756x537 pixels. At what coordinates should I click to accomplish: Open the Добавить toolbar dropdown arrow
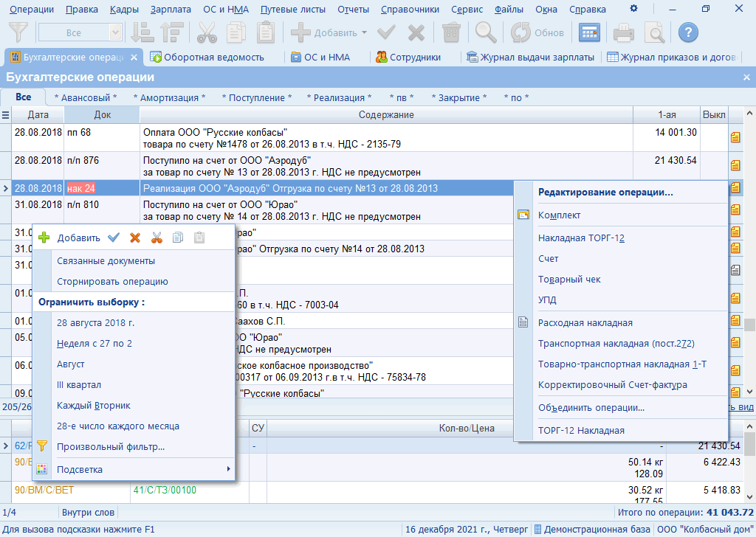(x=364, y=33)
